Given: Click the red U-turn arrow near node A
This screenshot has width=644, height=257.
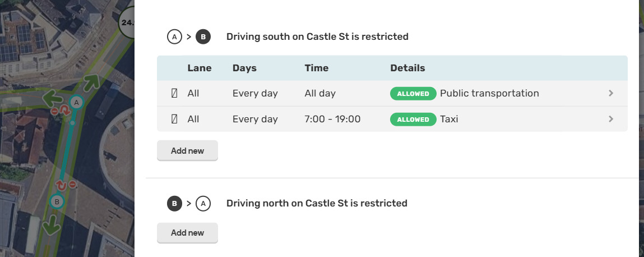Looking at the screenshot, I should coord(65,112).
